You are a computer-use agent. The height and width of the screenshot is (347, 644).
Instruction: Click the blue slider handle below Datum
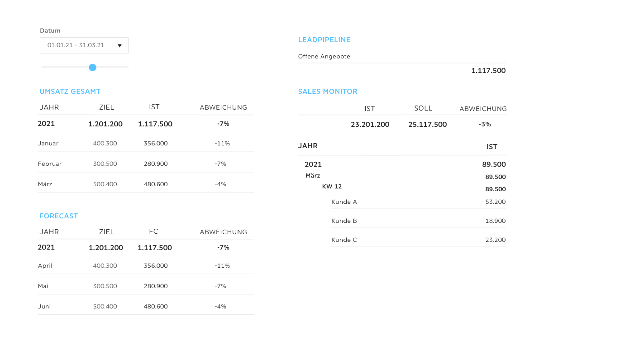coord(92,67)
